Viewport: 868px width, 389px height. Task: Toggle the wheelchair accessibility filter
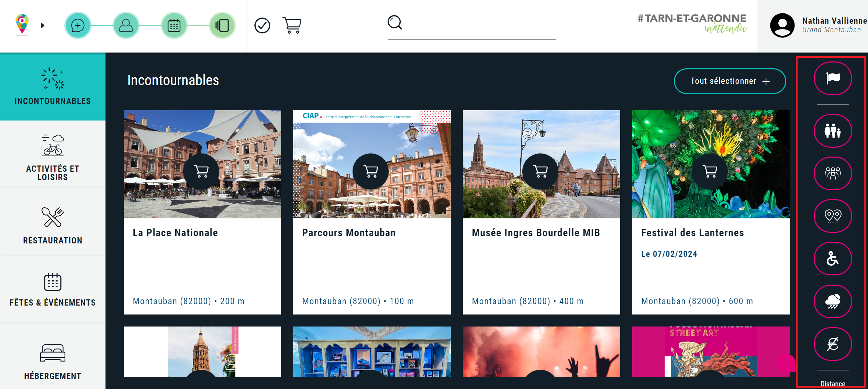(832, 259)
